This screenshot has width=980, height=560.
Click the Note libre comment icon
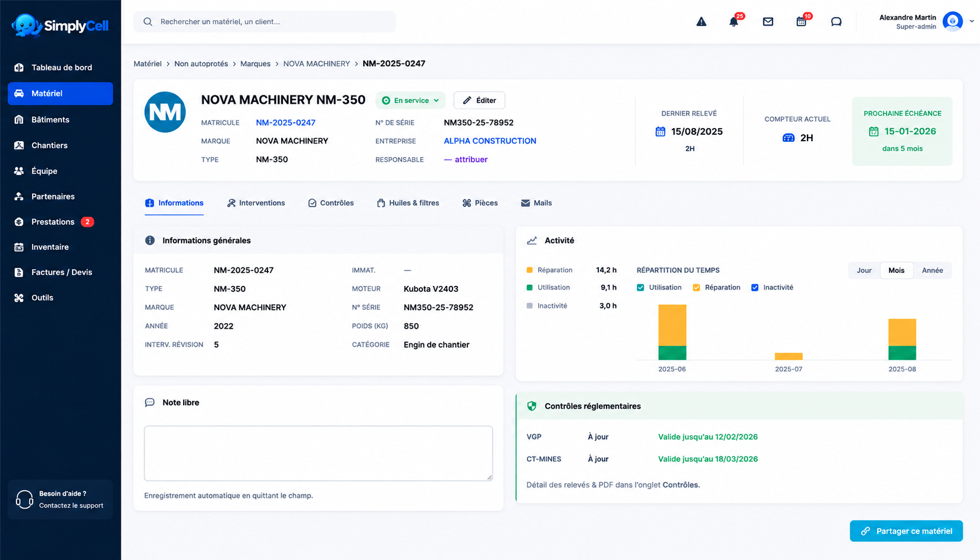tap(150, 402)
